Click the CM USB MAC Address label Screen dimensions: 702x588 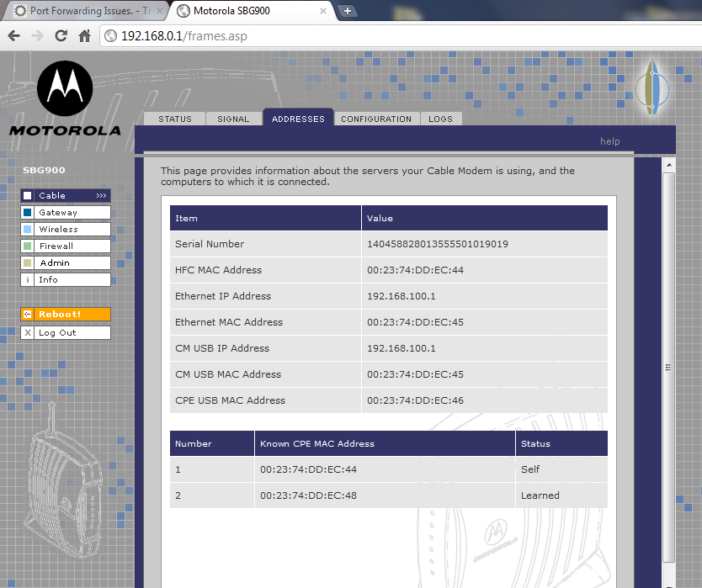point(228,374)
